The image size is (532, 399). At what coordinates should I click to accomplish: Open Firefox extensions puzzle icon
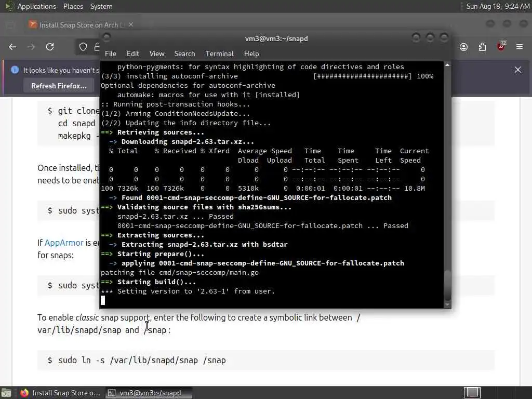click(482, 47)
